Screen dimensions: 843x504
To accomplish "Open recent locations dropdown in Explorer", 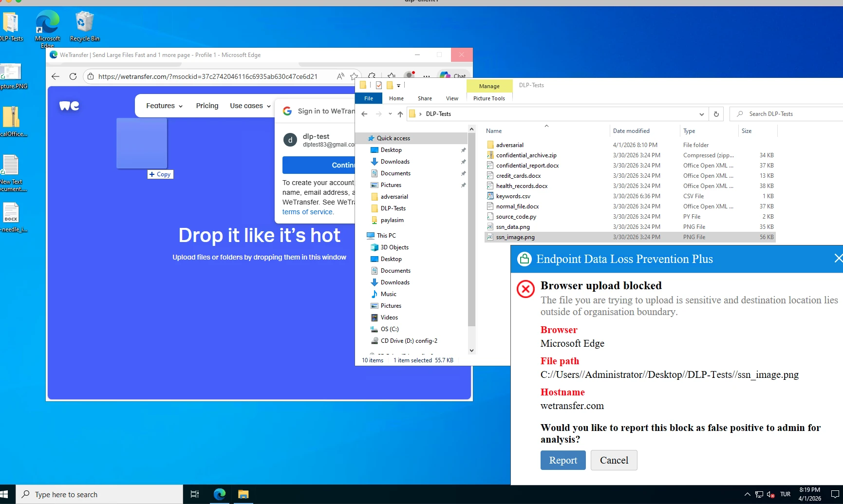I will [390, 114].
